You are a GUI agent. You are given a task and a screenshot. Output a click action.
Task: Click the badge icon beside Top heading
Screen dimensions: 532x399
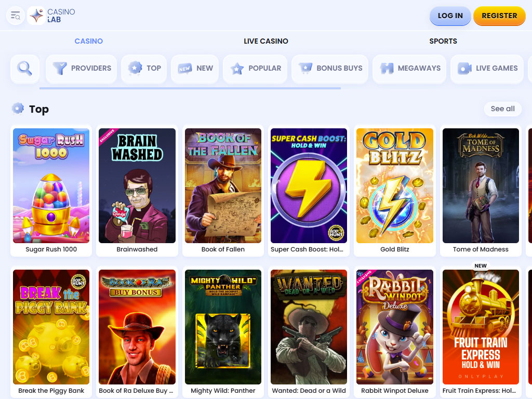(18, 109)
